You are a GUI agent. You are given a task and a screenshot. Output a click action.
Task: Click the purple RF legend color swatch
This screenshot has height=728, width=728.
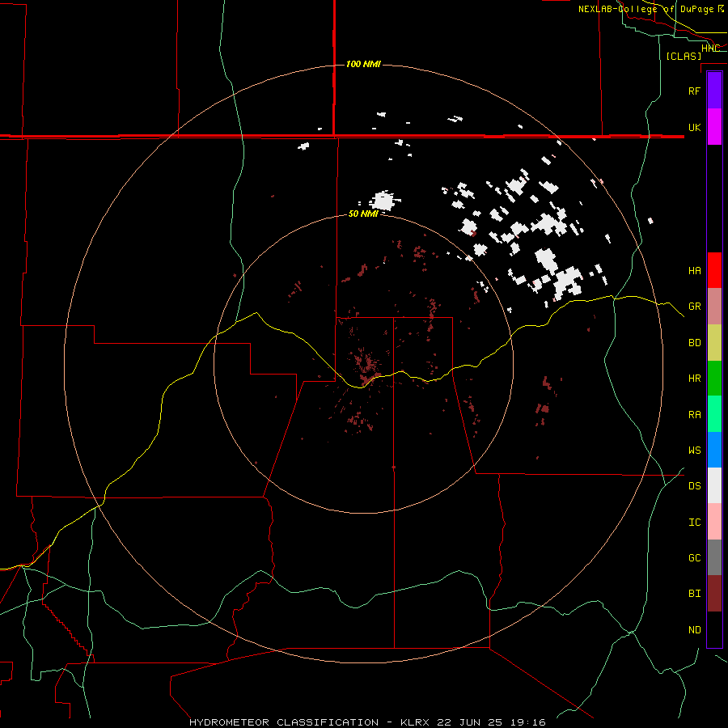714,91
